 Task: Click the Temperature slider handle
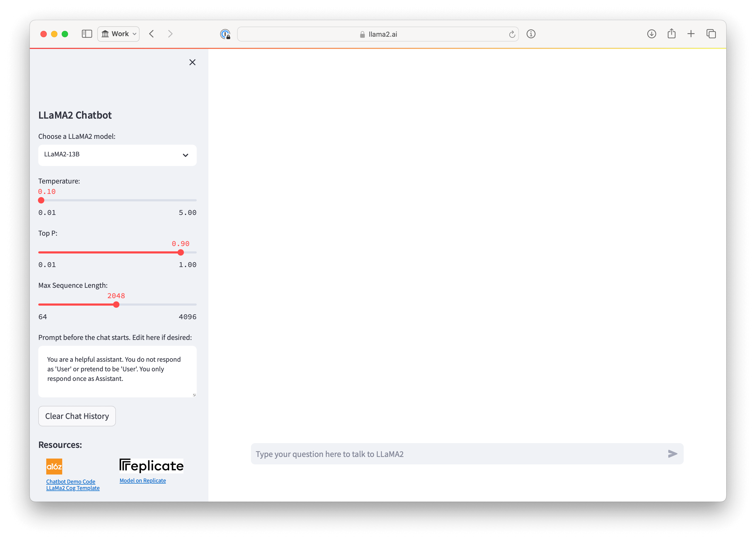(x=41, y=200)
